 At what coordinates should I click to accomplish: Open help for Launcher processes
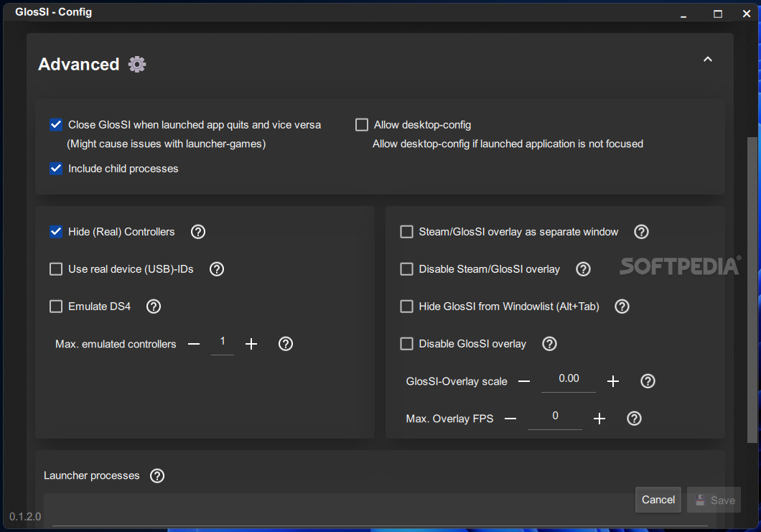[157, 476]
